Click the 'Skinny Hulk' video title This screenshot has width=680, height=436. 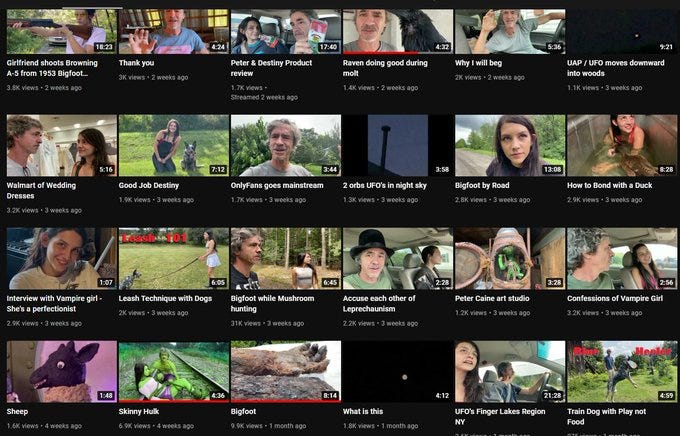(139, 411)
